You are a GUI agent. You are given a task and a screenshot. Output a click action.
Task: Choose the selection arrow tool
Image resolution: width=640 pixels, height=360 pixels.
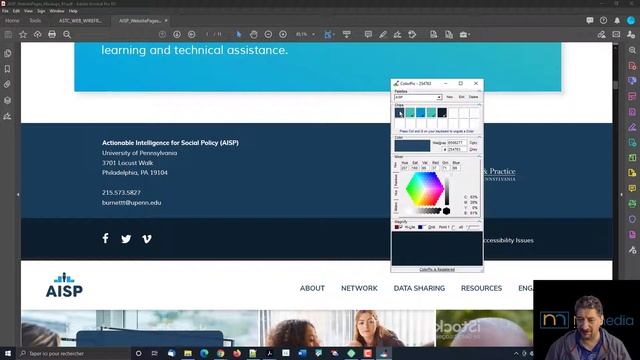point(239,35)
